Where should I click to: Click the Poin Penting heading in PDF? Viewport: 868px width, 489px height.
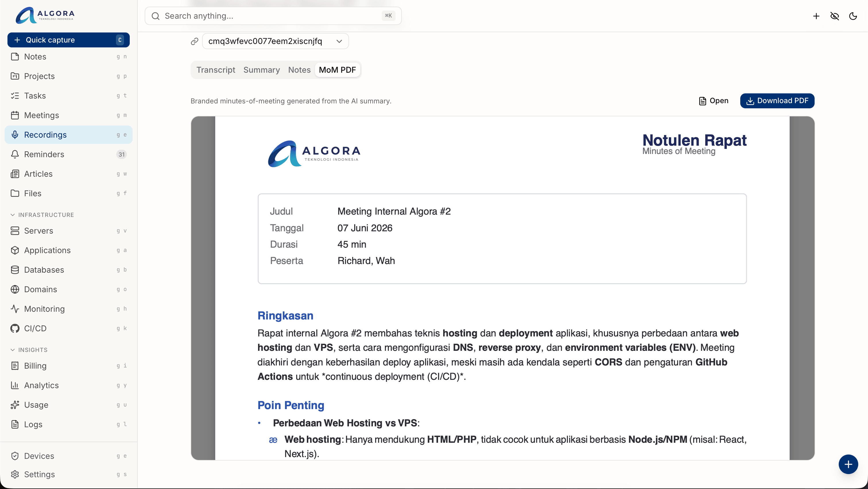291,405
